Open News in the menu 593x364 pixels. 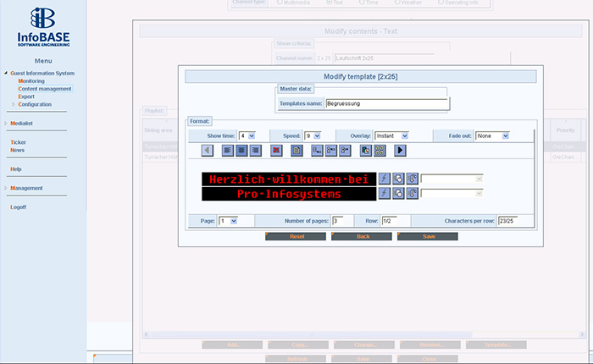coord(18,150)
